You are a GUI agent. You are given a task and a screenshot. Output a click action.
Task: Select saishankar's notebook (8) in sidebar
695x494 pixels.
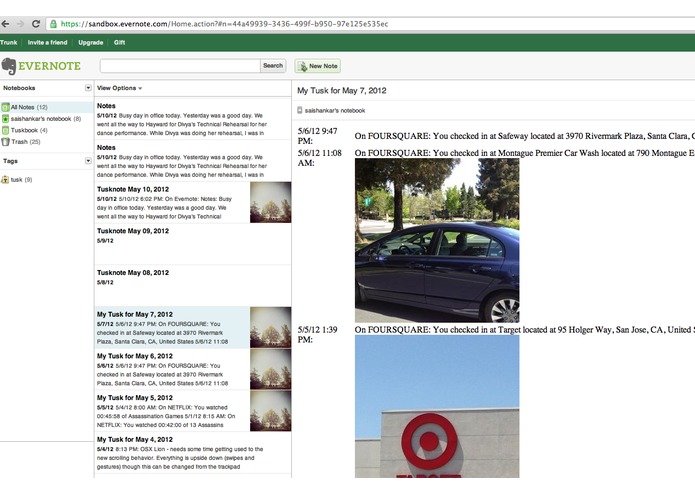pos(47,119)
